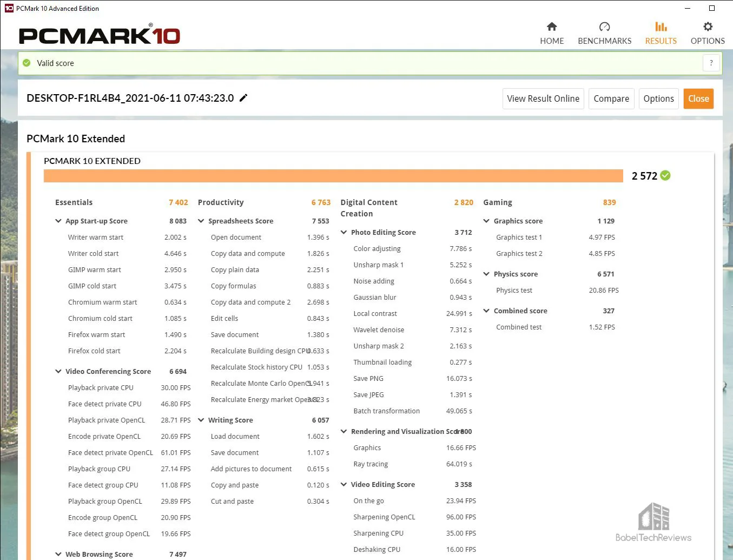The image size is (733, 560).
Task: Open the Benchmarks gauge icon
Action: click(x=604, y=27)
